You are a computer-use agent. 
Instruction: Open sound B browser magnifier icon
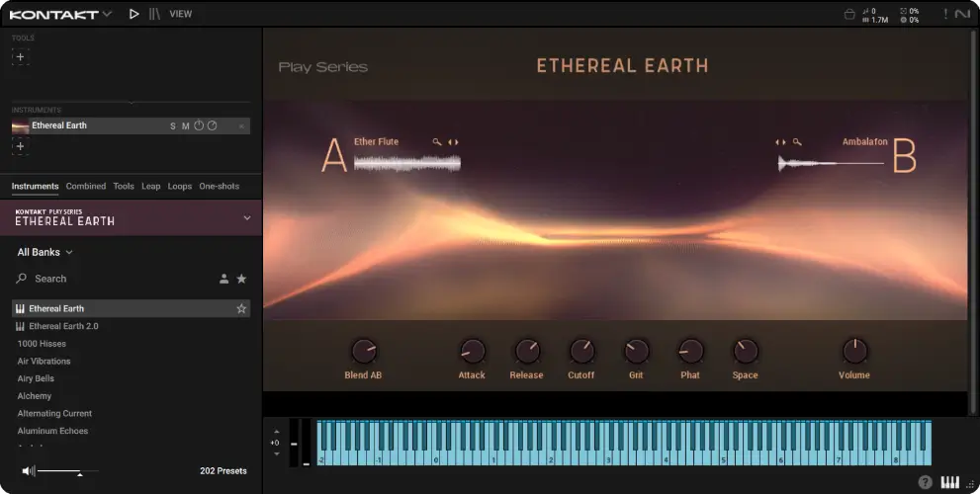[x=797, y=142]
